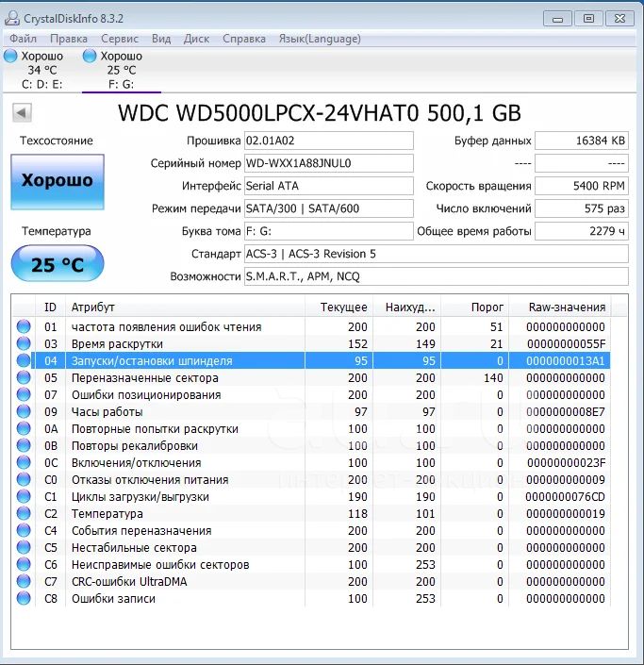Click status orb for Часы работы row
644x665 pixels.
(x=24, y=411)
